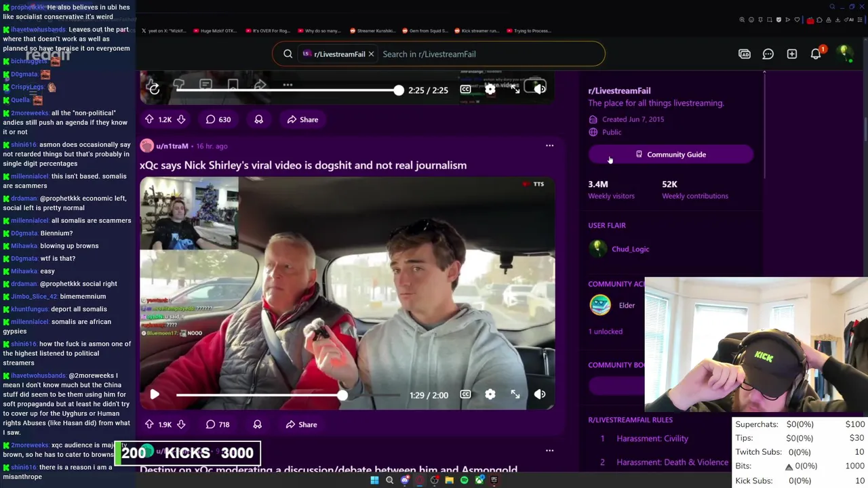Open File Explorer from taskbar
The height and width of the screenshot is (488, 868).
point(449,480)
